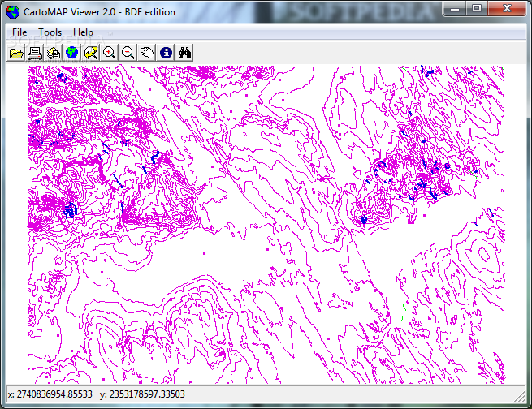Print the map with the printer icon

point(35,53)
